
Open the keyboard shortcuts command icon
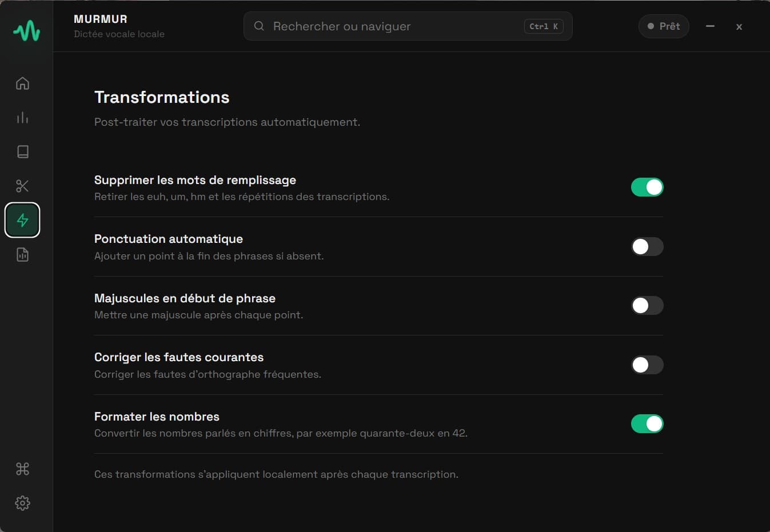tap(22, 469)
